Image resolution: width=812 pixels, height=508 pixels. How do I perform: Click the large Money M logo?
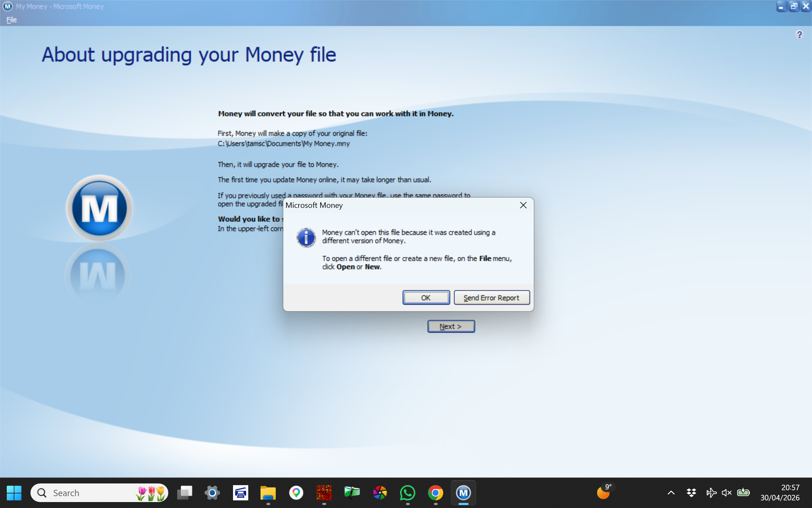pyautogui.click(x=99, y=208)
